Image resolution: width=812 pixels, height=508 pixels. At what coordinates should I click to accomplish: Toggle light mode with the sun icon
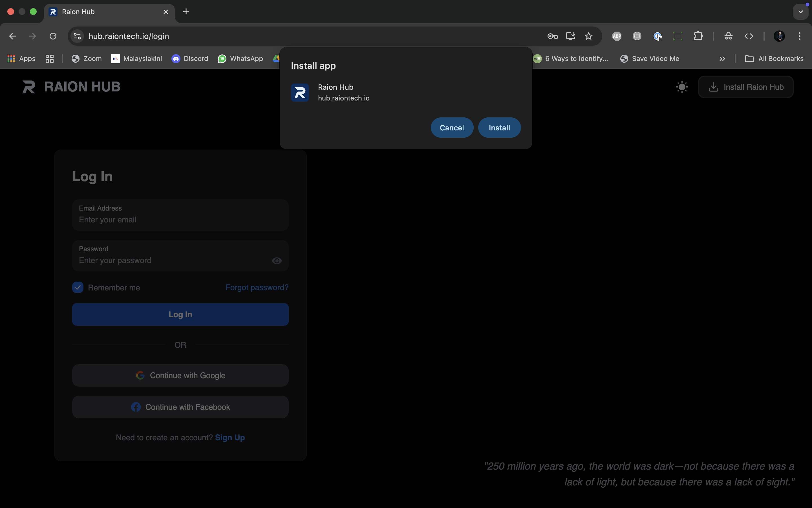682,87
